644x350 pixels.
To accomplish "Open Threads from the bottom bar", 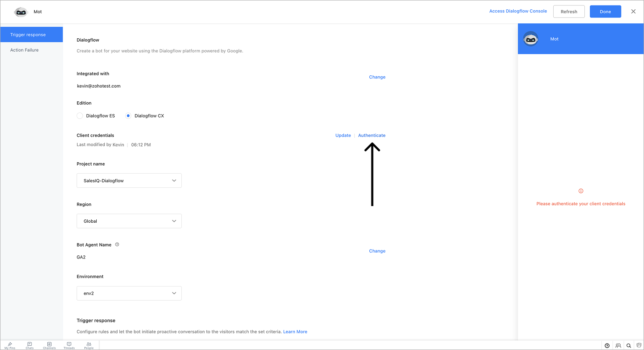I will click(69, 345).
